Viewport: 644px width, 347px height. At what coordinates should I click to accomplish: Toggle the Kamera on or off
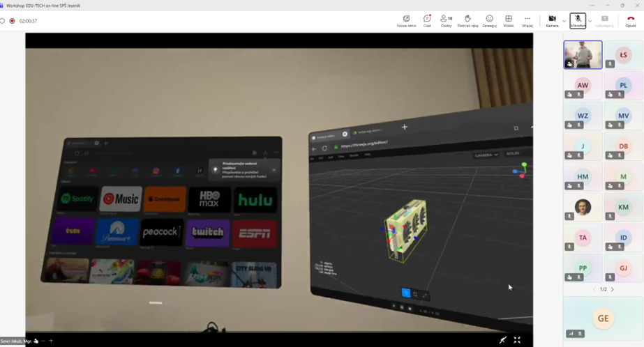[x=552, y=21]
